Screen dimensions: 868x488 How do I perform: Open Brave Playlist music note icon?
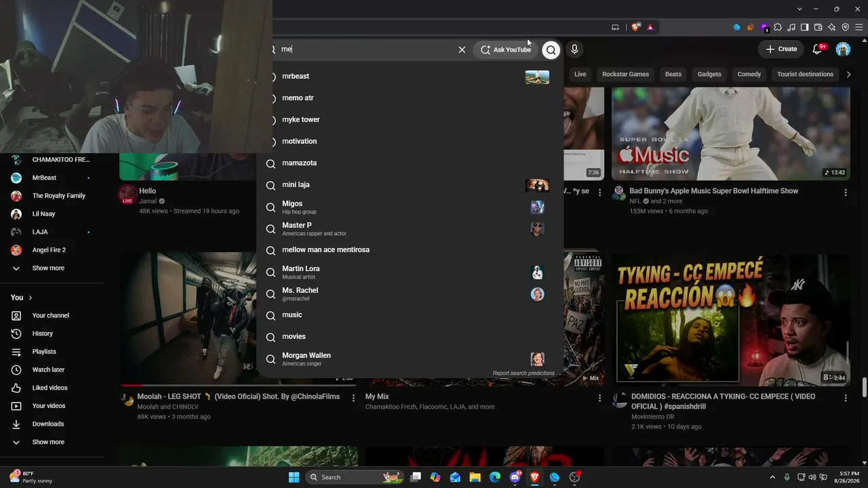point(791,27)
